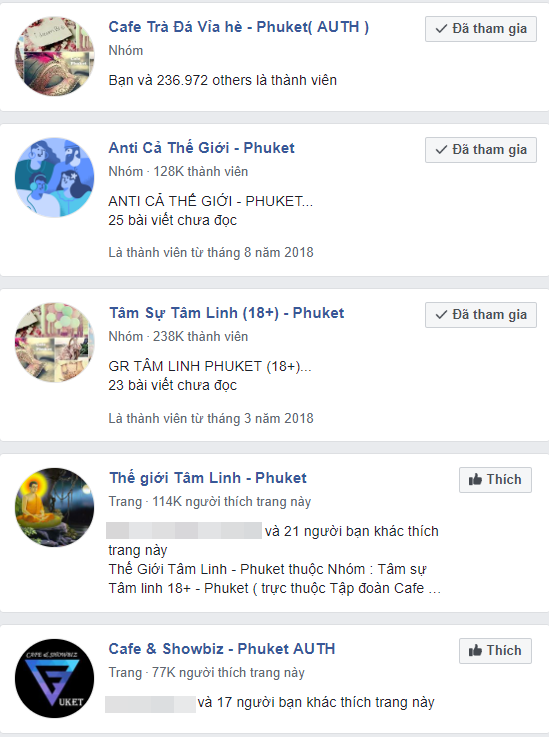Click thumbs-up icon for Cafe & Showbiz page
549x737 pixels.
(475, 651)
